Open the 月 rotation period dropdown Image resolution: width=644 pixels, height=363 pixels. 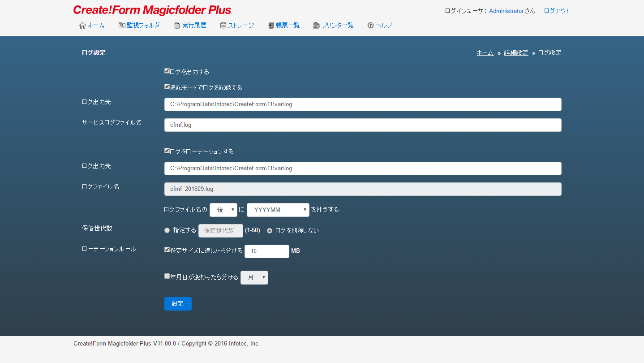click(254, 277)
